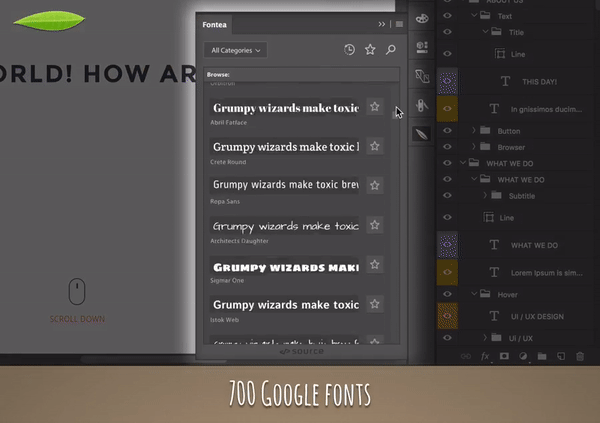Favorite the Sigmar One font star
Screen dimensions: 600x423
(375, 265)
